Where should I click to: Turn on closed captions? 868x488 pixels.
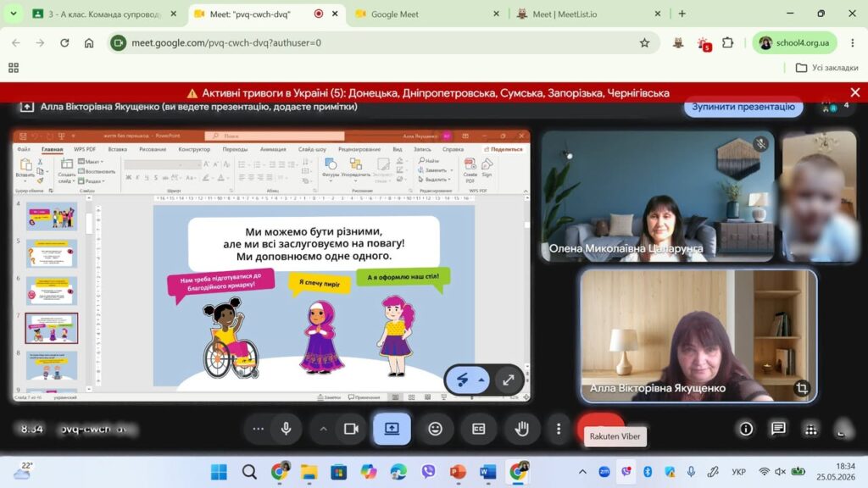(x=478, y=429)
